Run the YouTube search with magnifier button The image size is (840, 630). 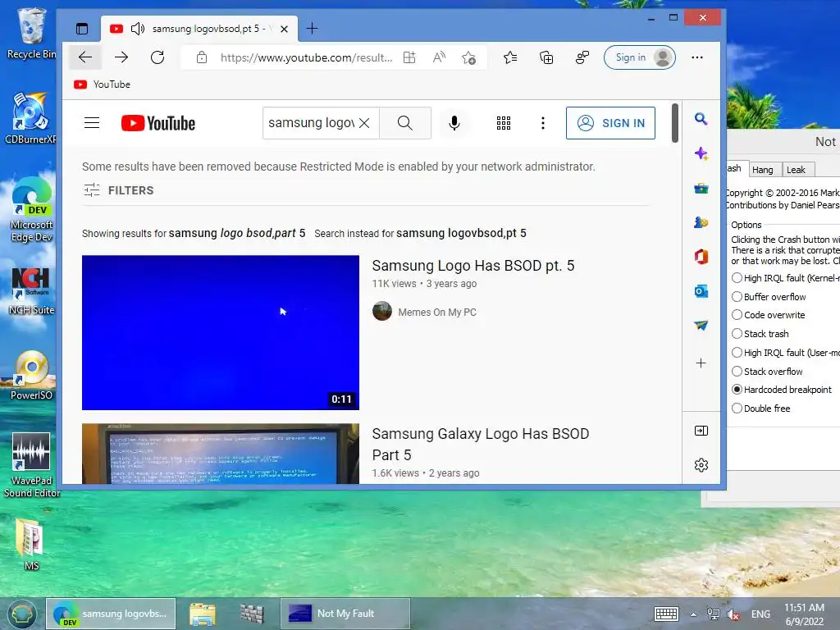[405, 123]
